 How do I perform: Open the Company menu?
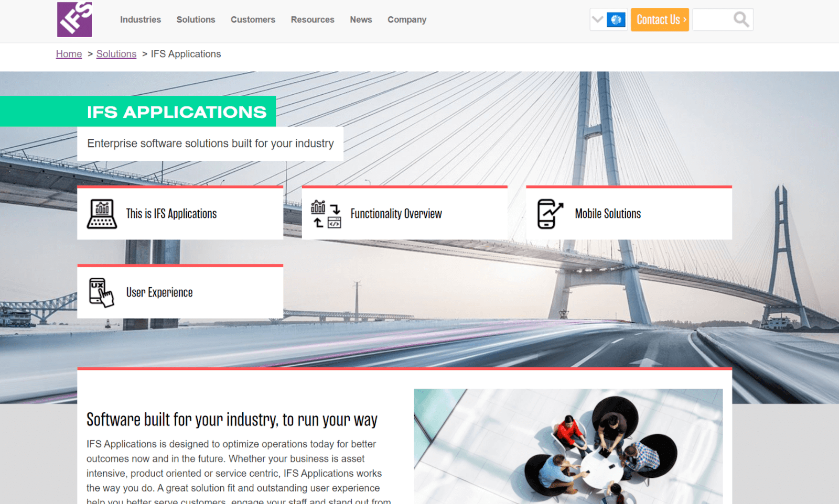pyautogui.click(x=407, y=19)
